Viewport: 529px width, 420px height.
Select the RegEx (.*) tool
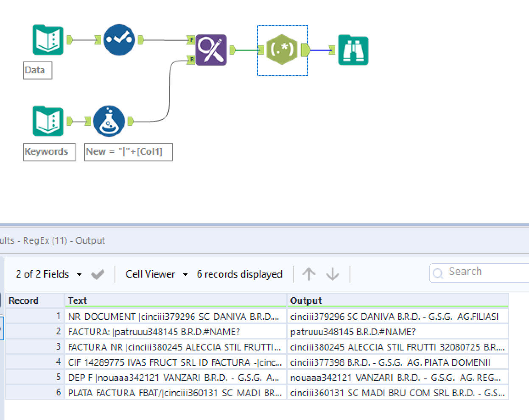[x=282, y=50]
